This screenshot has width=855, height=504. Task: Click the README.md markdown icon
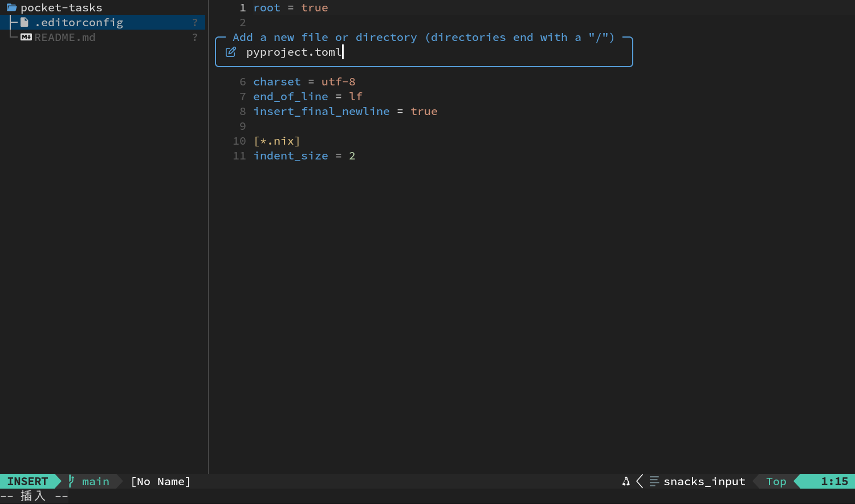[26, 37]
